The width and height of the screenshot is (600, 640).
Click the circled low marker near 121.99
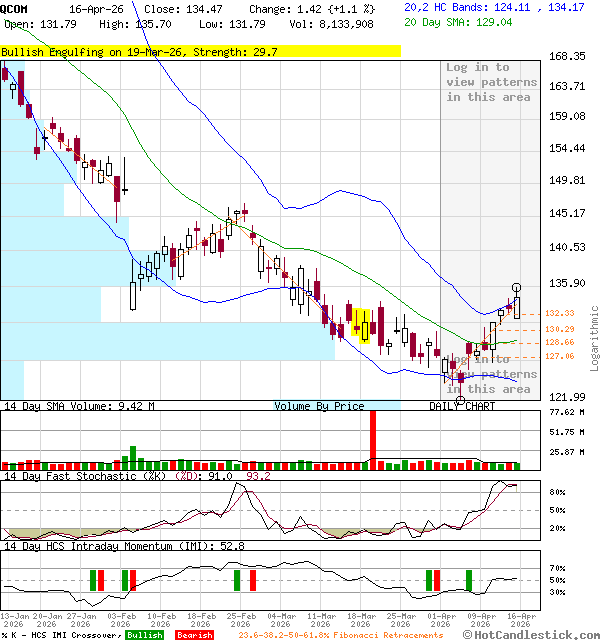(461, 400)
